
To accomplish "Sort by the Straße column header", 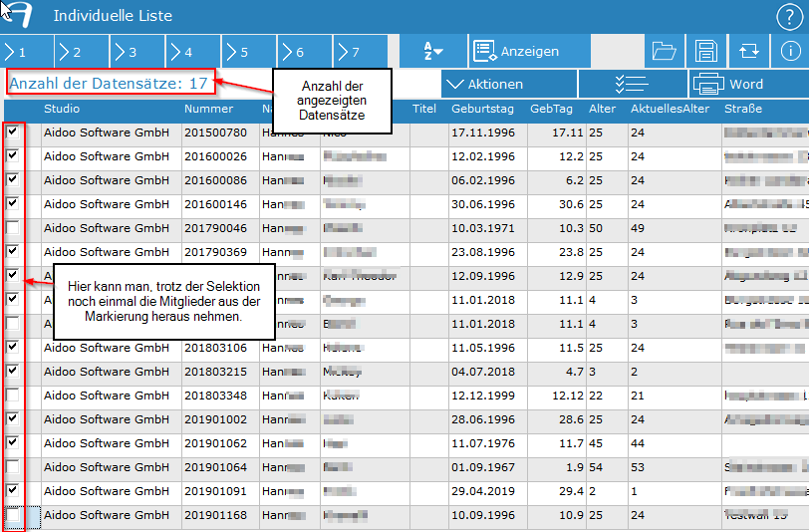I will [743, 109].
